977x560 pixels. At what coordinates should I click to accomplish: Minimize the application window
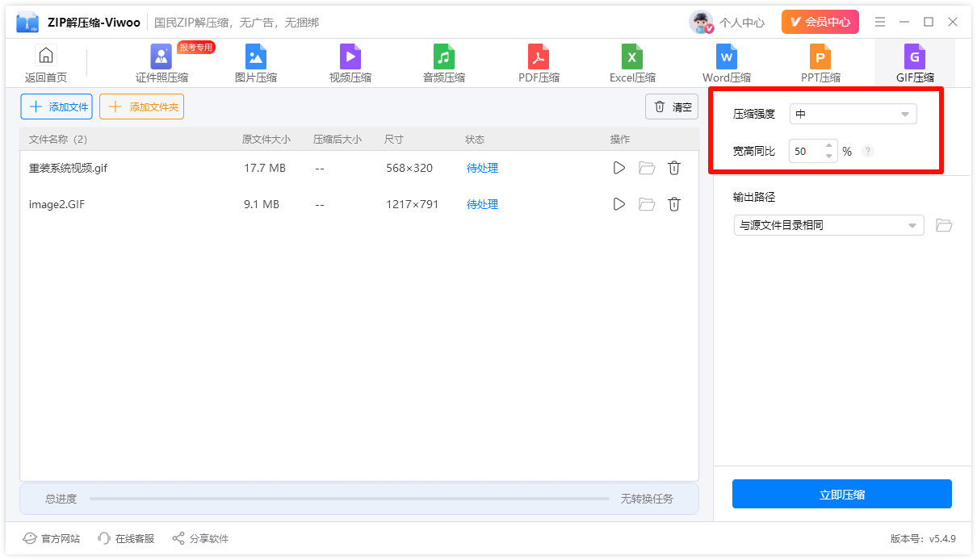pyautogui.click(x=904, y=22)
